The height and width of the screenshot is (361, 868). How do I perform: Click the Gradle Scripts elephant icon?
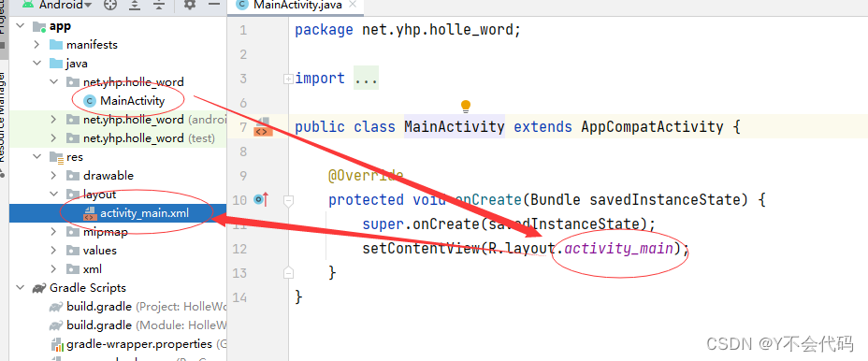[x=38, y=288]
